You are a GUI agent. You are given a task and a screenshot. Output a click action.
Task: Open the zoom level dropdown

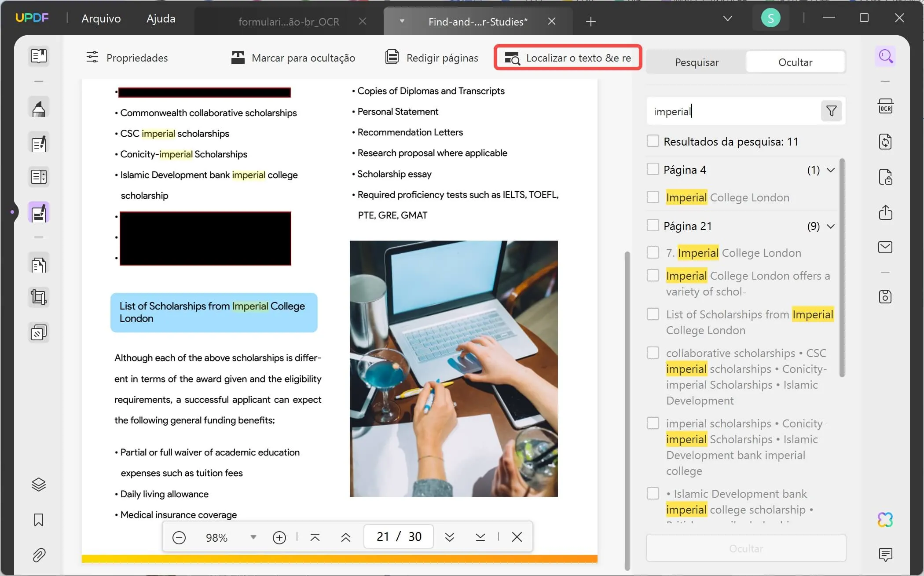tap(253, 536)
